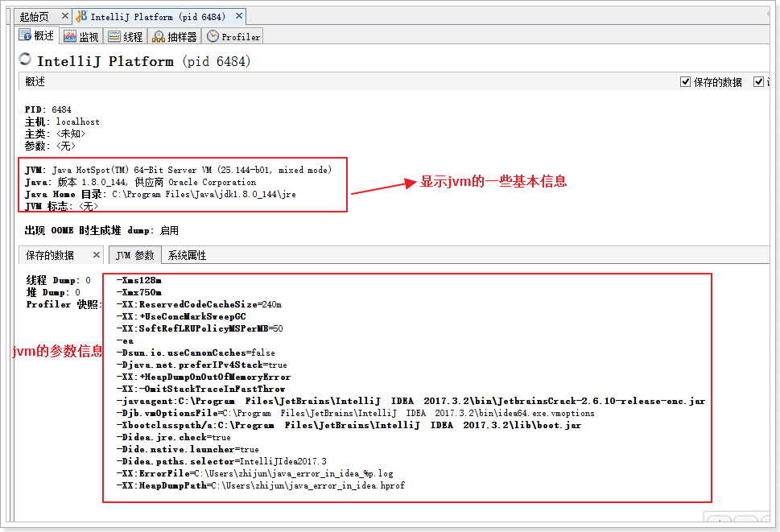Open the 概述 overview tab icon
The width and height of the screenshot is (780, 532).
tap(26, 36)
